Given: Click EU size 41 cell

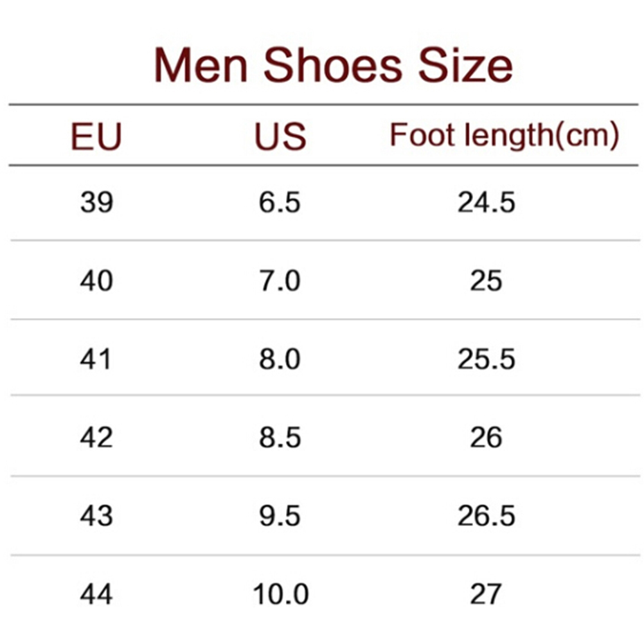Looking at the screenshot, I should [96, 359].
